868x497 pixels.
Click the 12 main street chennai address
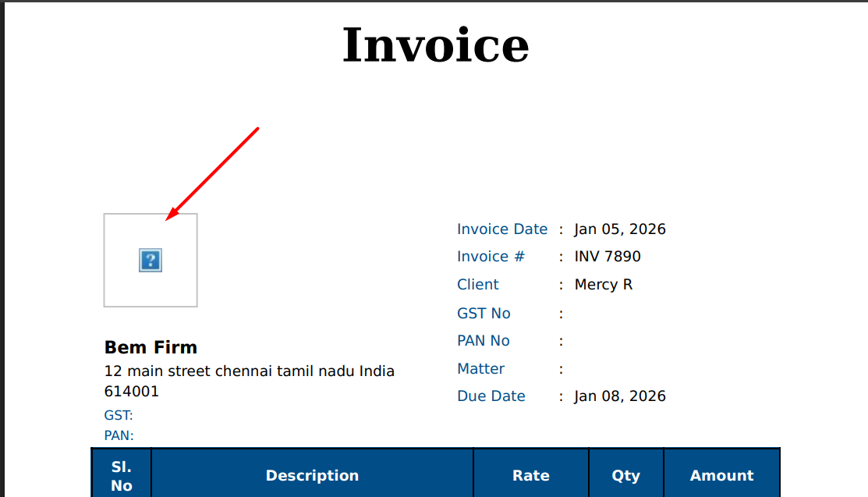[249, 371]
